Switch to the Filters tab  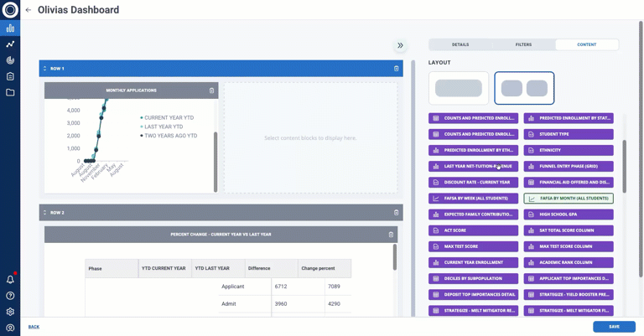click(523, 44)
